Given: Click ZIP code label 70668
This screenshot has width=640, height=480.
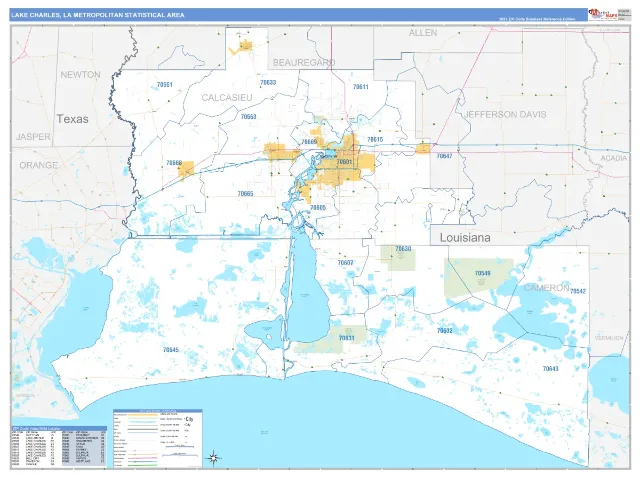Looking at the screenshot, I should pos(174,163).
